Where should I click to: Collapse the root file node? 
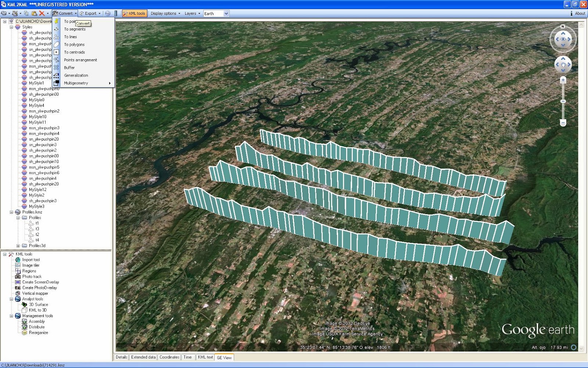tap(4, 21)
